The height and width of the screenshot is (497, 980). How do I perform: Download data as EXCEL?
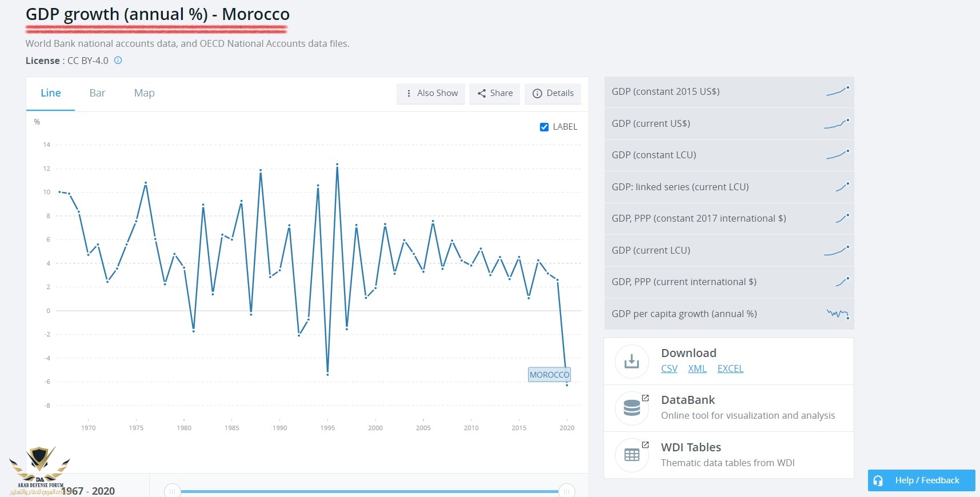coord(730,369)
